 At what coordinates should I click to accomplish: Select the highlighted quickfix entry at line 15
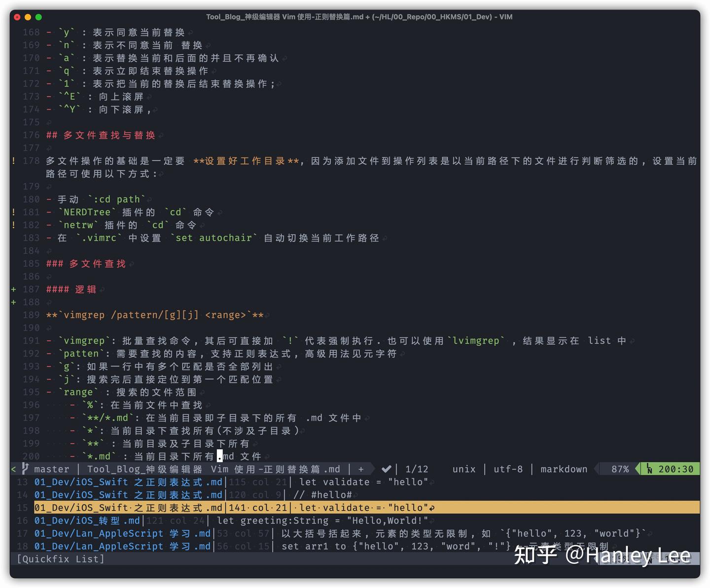pos(197,508)
